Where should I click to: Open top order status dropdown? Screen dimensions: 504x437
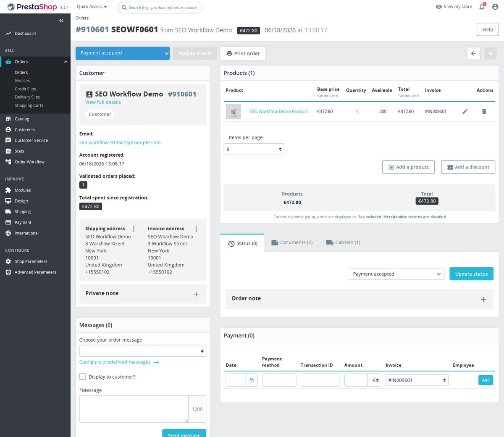[123, 53]
